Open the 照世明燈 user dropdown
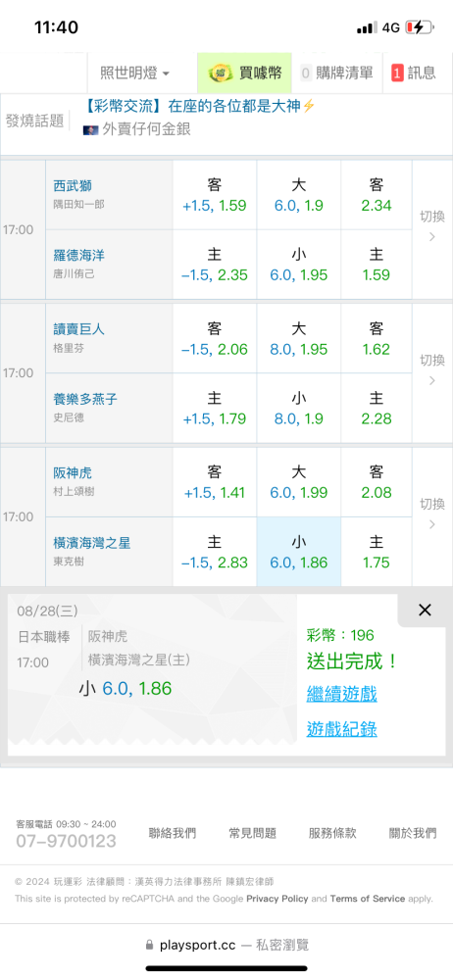The width and height of the screenshot is (453, 980). tap(134, 73)
